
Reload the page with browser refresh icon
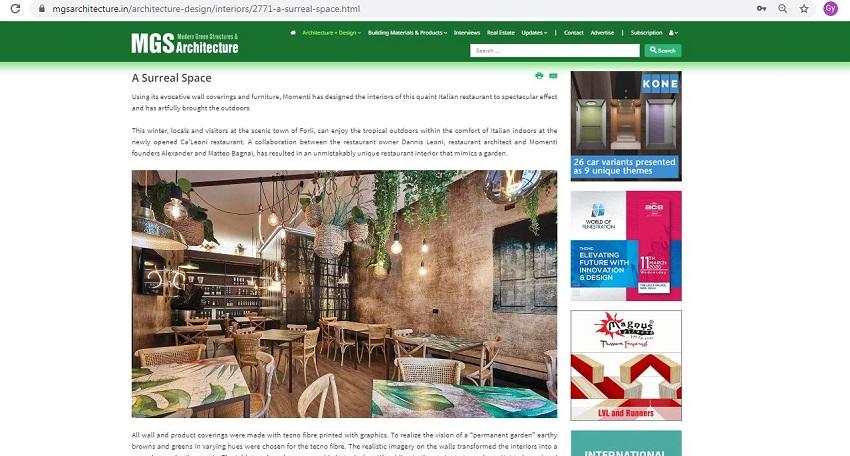15,9
